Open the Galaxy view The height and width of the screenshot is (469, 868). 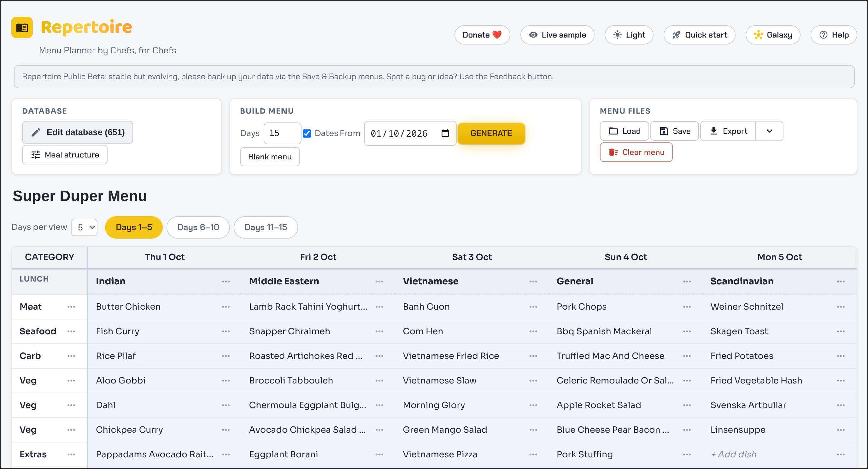pyautogui.click(x=773, y=35)
